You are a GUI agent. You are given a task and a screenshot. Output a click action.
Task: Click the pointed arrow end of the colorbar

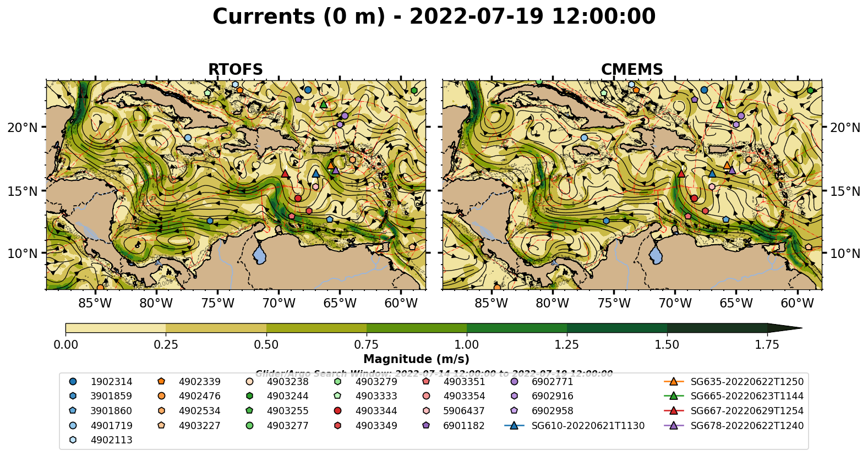pyautogui.click(x=784, y=328)
